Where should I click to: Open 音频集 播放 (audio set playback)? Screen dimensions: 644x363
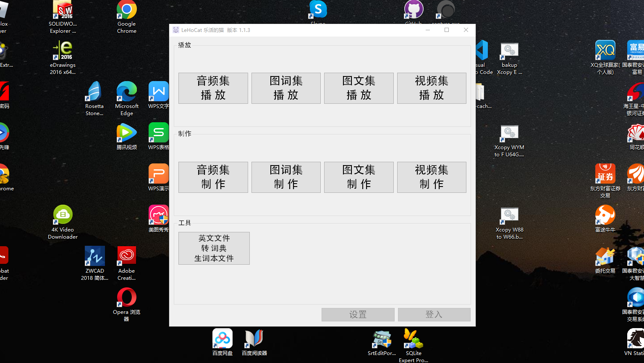coord(213,88)
